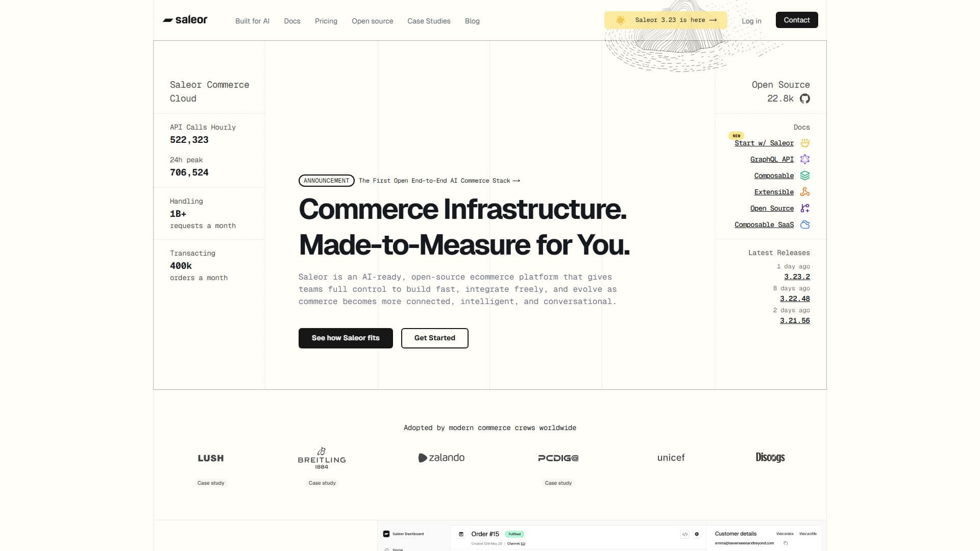Click the Order #15 title in preview
Image resolution: width=980 pixels, height=551 pixels.
(x=485, y=534)
